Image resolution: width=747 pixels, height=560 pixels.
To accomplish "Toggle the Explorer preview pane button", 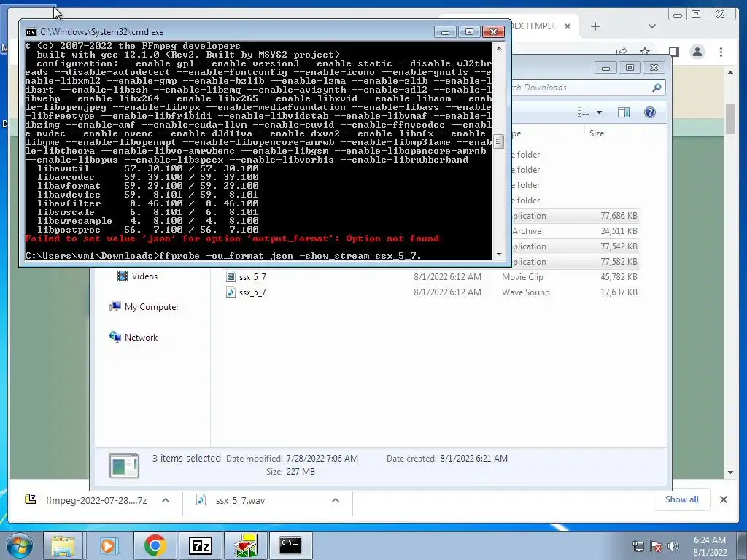I will [x=623, y=112].
